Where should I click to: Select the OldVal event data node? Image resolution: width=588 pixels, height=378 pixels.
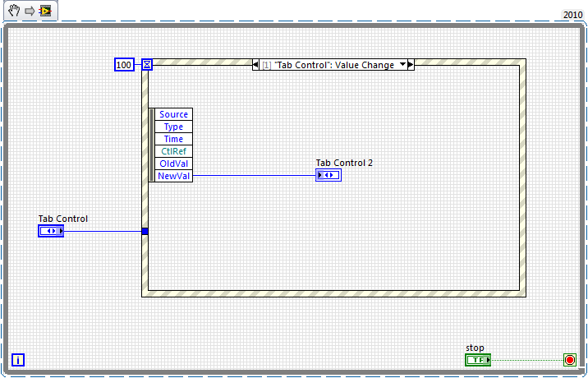[x=173, y=164]
